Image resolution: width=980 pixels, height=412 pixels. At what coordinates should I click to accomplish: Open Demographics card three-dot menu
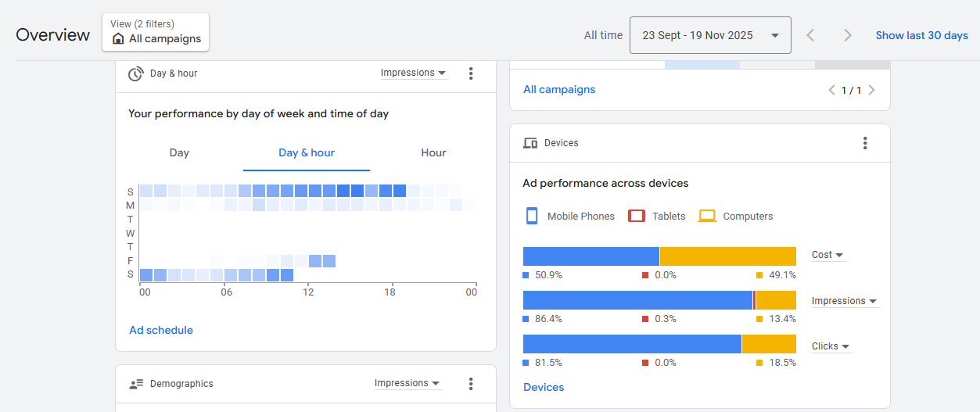(x=471, y=384)
